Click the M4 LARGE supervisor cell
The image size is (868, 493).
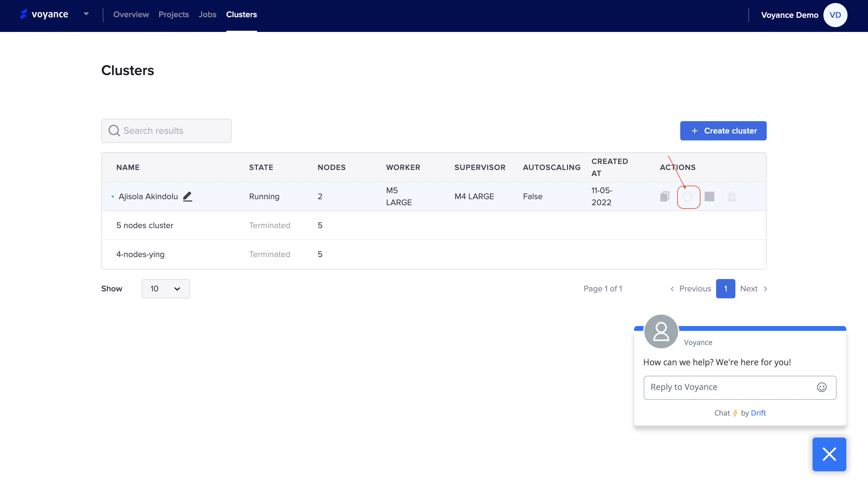(474, 196)
